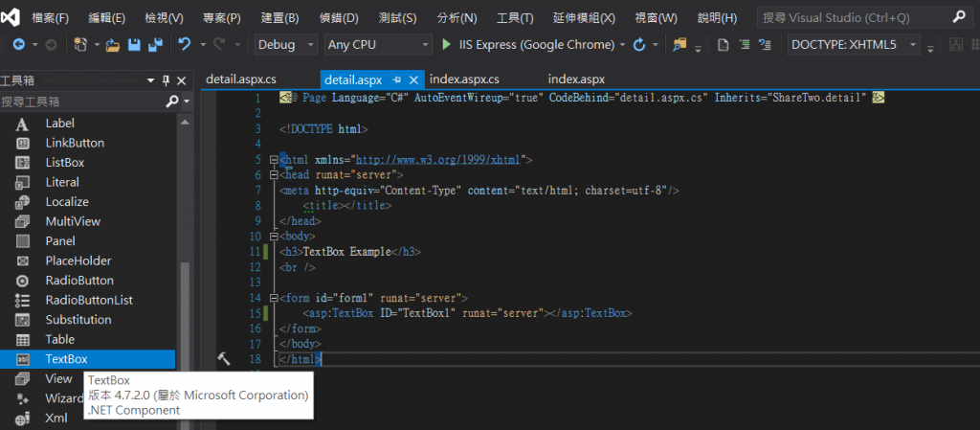
Task: Click the Save All icon
Action: 155,45
